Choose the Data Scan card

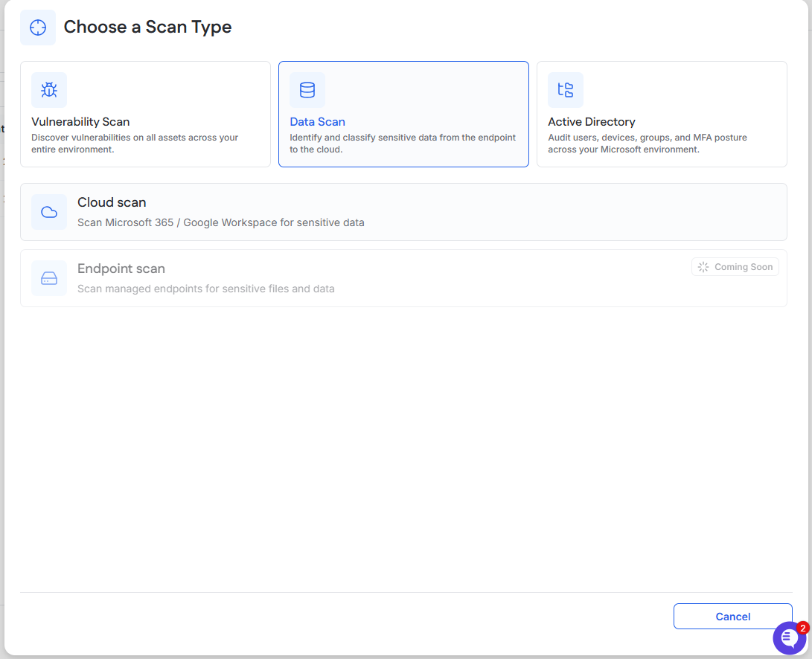pos(403,115)
